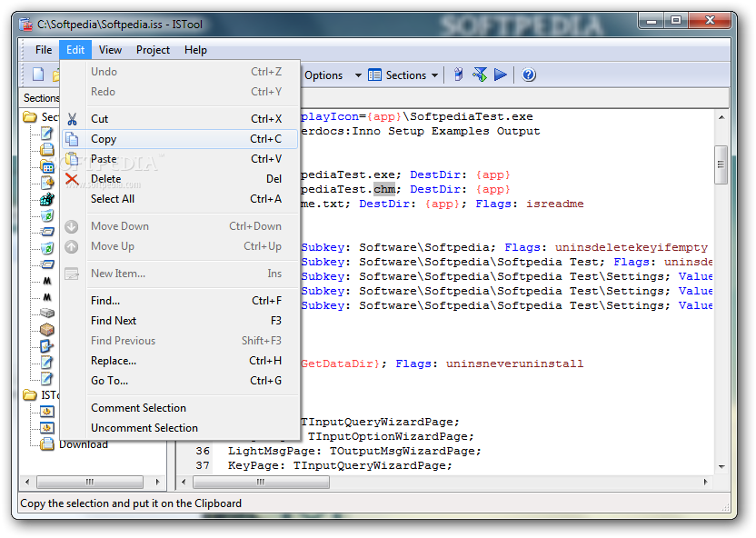
Task: Close the open Edit menu
Action: [75, 50]
